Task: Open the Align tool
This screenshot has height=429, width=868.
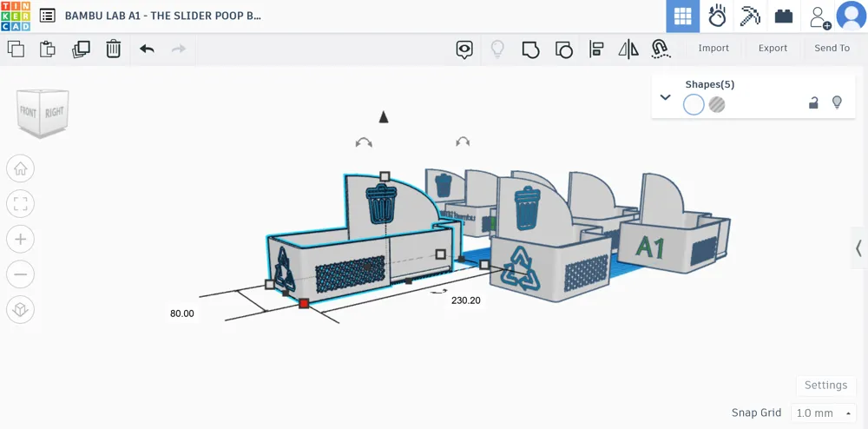Action: [x=596, y=49]
